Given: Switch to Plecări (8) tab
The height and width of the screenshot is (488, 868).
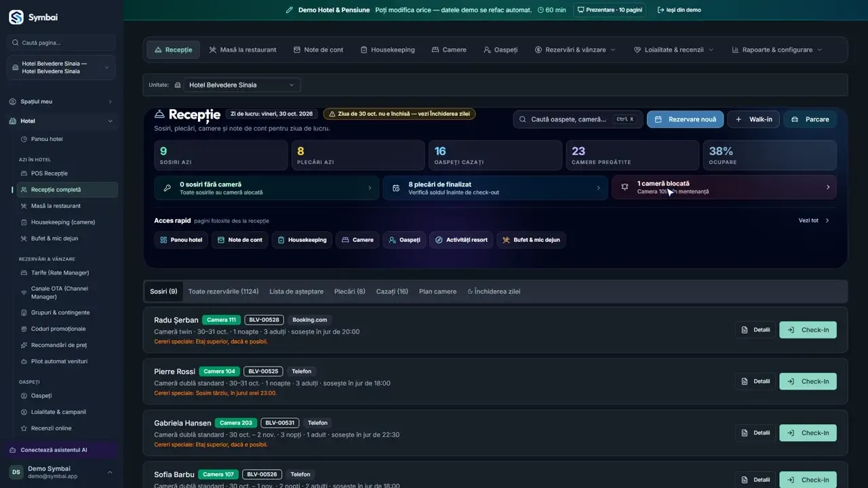Looking at the screenshot, I should pyautogui.click(x=349, y=291).
